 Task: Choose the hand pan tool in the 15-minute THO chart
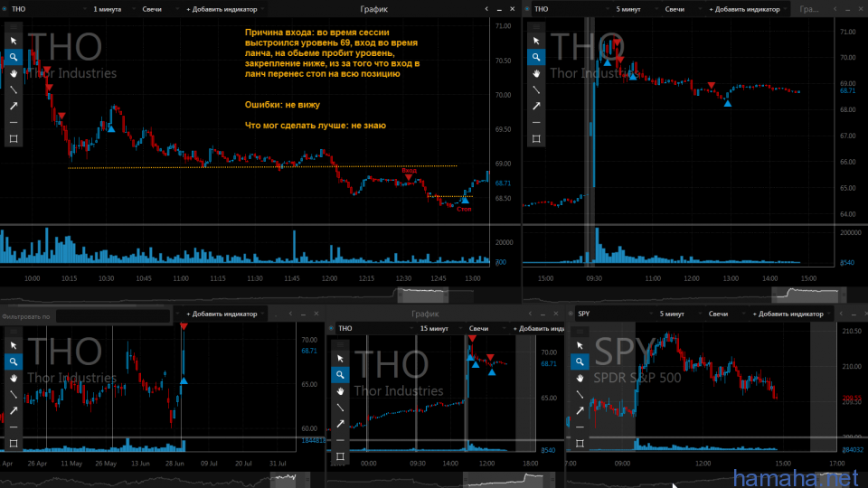click(x=340, y=391)
